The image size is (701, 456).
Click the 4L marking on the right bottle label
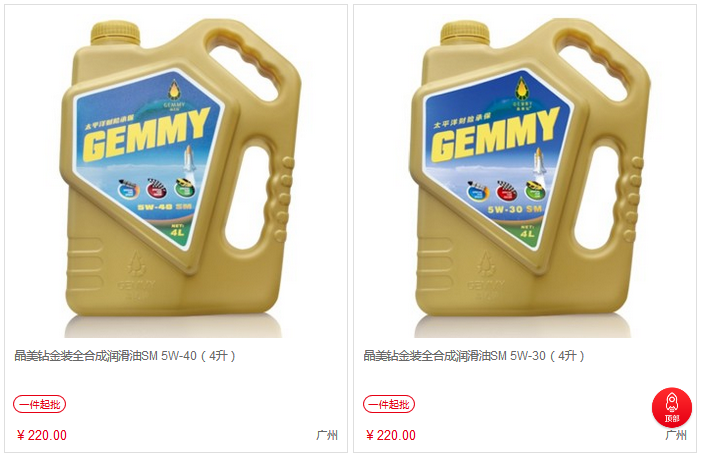(x=527, y=233)
